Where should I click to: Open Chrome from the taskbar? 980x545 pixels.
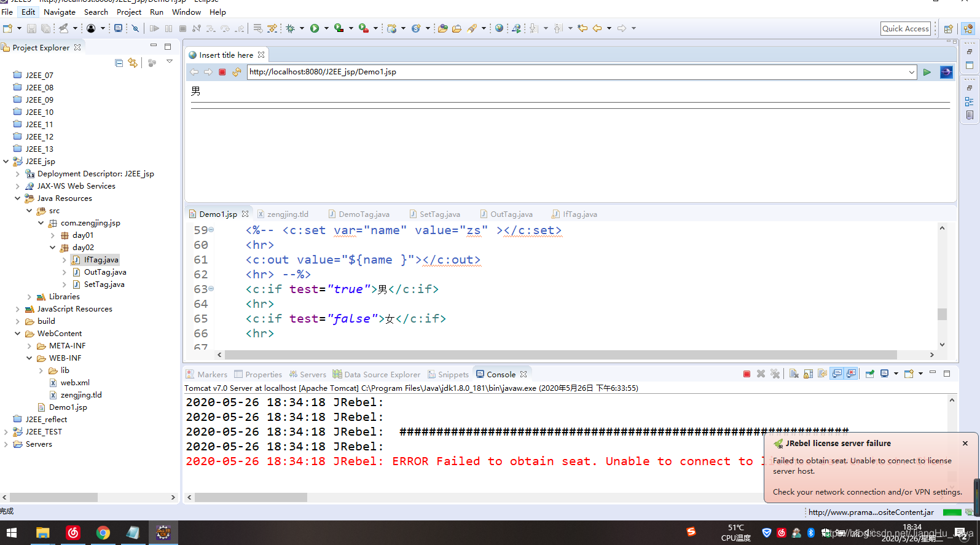click(x=103, y=533)
